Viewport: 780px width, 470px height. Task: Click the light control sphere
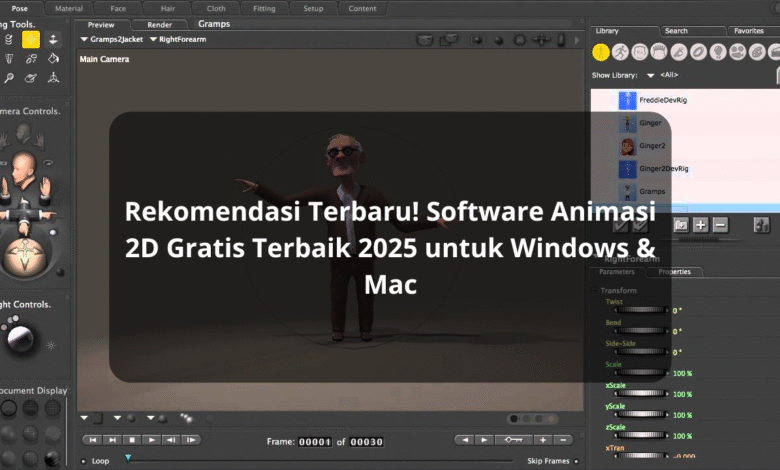point(20,338)
